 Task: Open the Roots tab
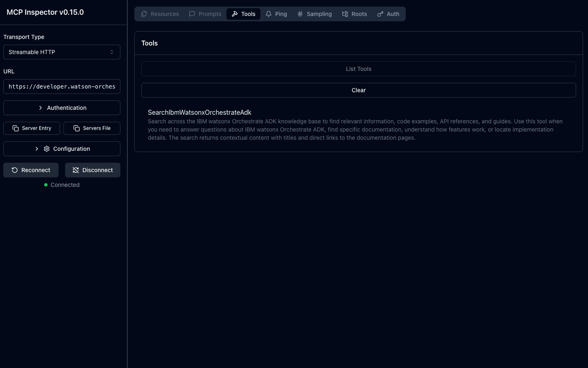[x=355, y=14]
